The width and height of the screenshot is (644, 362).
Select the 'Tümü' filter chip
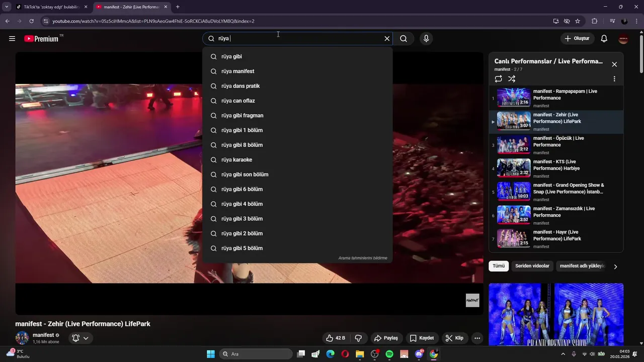pyautogui.click(x=499, y=266)
